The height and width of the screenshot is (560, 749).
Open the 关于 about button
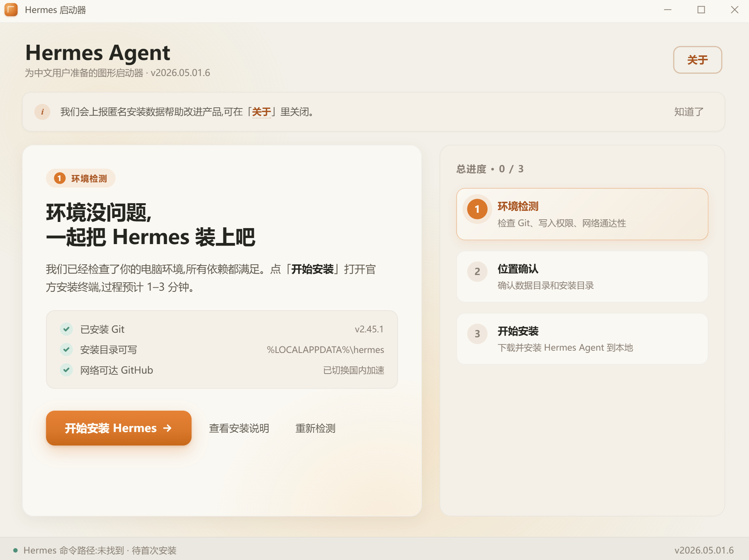pyautogui.click(x=697, y=60)
